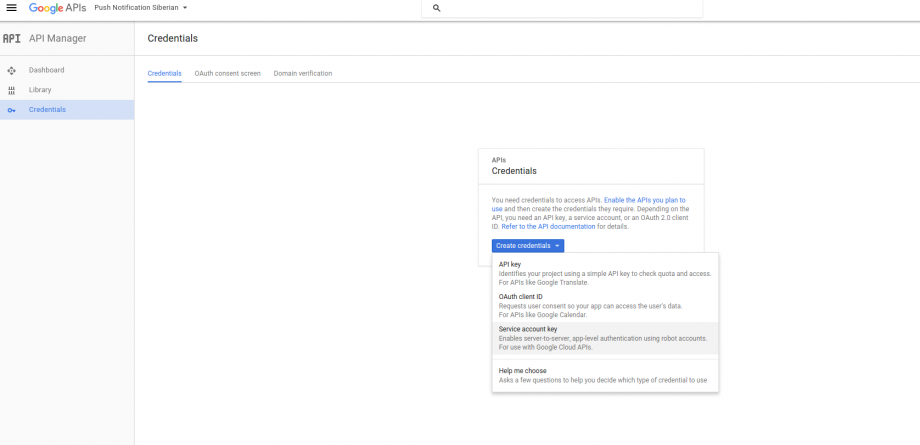Click the Library icon in sidebar
Image resolution: width=920 pixels, height=445 pixels.
pos(11,90)
